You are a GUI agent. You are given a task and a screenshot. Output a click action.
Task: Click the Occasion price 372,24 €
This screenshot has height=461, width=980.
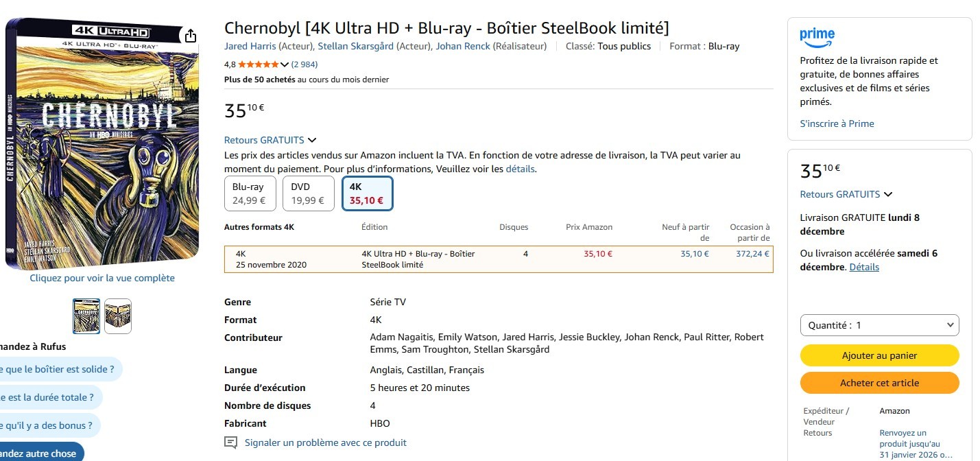pos(752,254)
